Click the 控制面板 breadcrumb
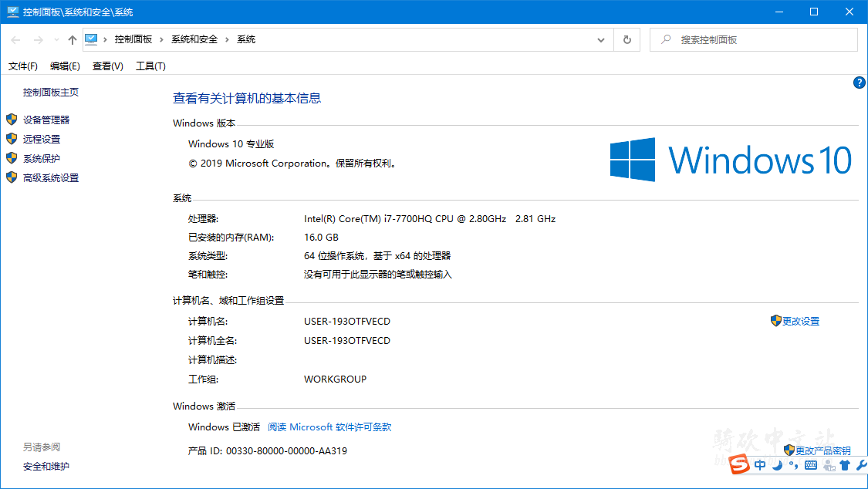Image resolution: width=868 pixels, height=489 pixels. (133, 39)
